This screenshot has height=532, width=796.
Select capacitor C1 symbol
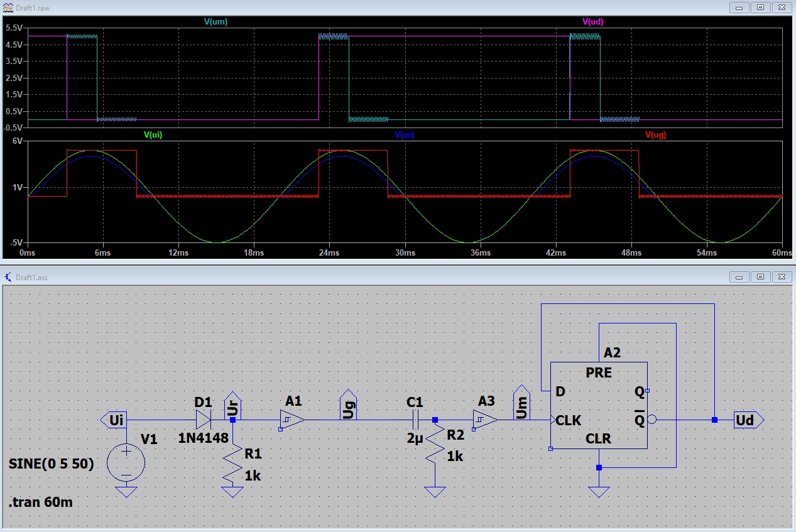click(415, 420)
